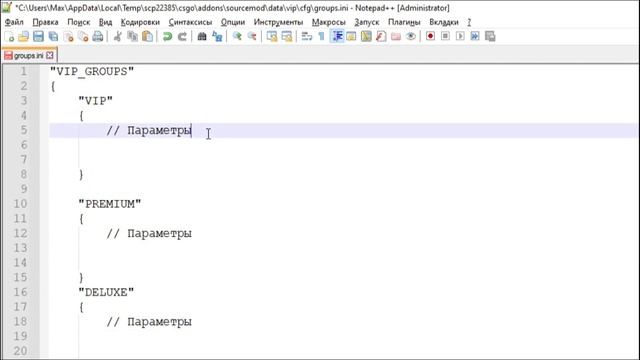Click line number 10 in the margin
Screen dimensions: 640x360
[20, 204]
